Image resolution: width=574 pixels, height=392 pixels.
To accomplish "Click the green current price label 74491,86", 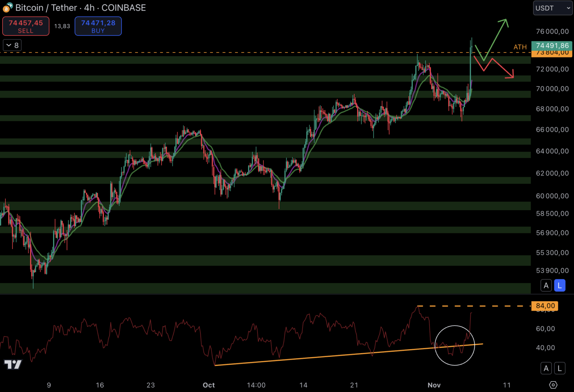I will click(552, 45).
